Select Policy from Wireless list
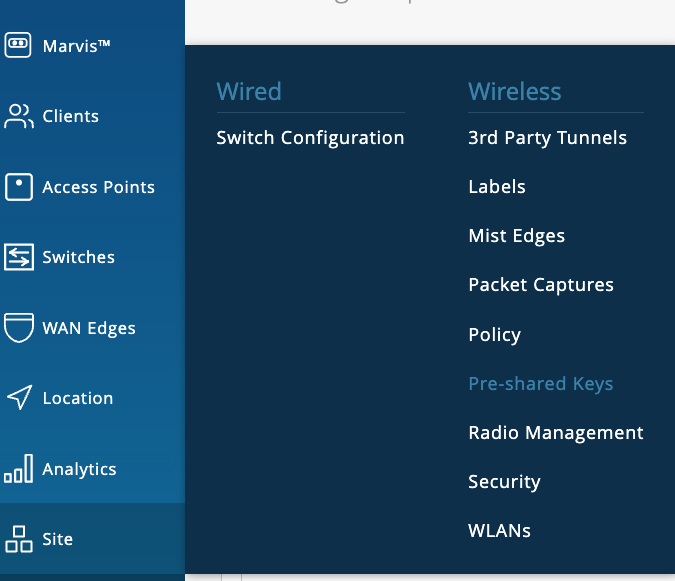Viewport: 675px width, 581px height. (x=494, y=334)
